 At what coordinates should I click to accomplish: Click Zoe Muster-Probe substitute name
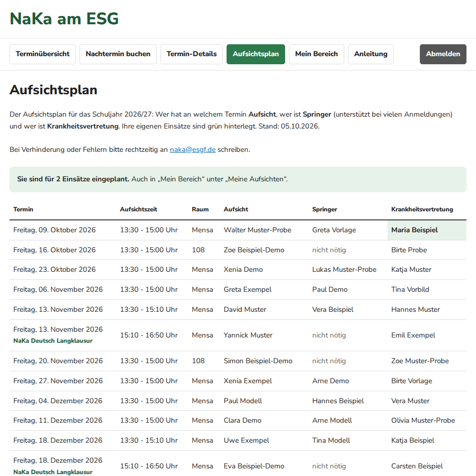tap(420, 361)
